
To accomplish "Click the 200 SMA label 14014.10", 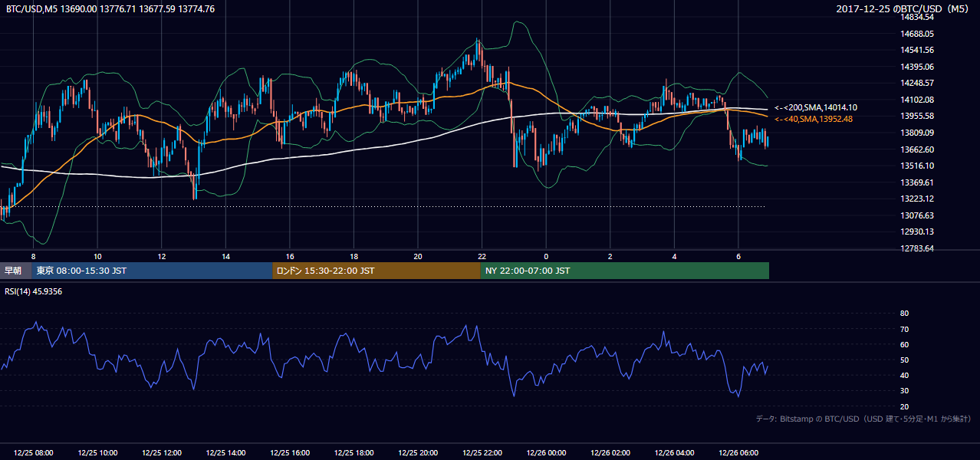I will (x=815, y=108).
